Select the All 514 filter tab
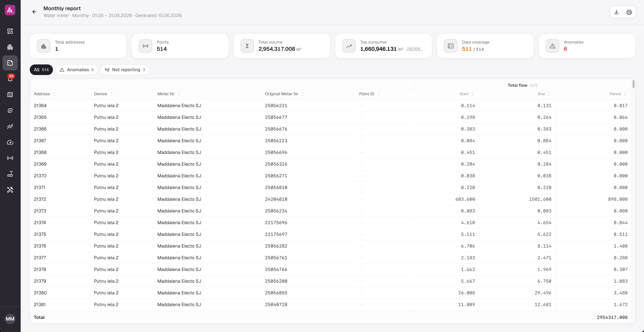Image resolution: width=644 pixels, height=332 pixels. [41, 70]
